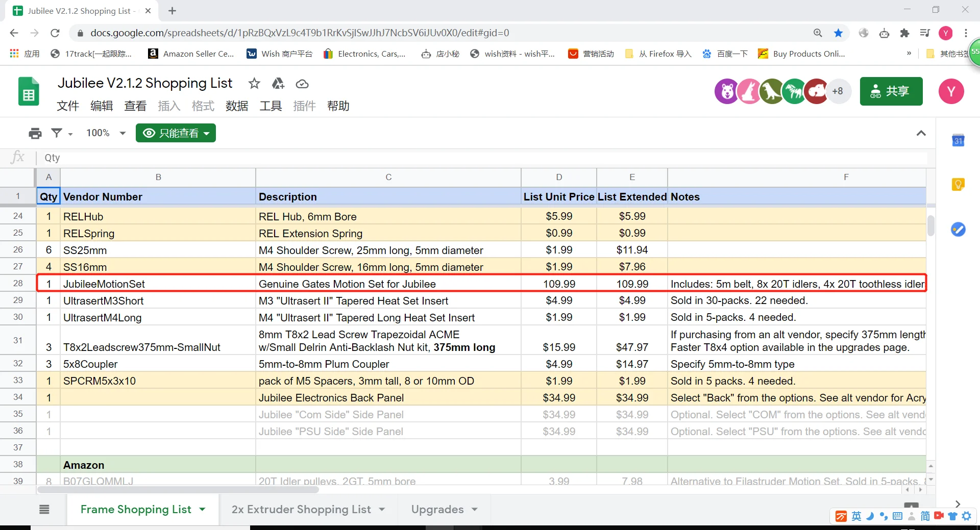The width and height of the screenshot is (980, 530).
Task: Select the UltrasertM3Short cell
Action: tap(158, 300)
